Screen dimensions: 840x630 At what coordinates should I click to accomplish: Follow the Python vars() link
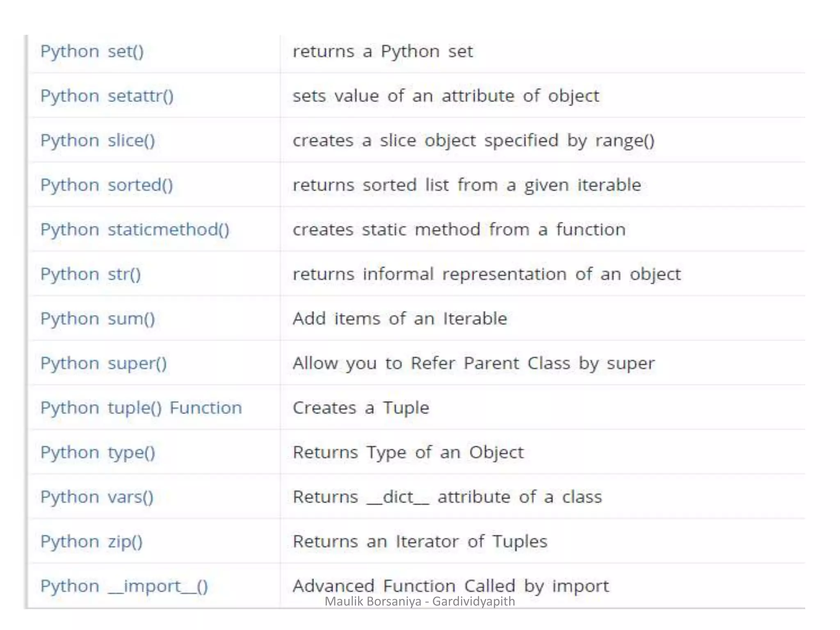point(97,497)
